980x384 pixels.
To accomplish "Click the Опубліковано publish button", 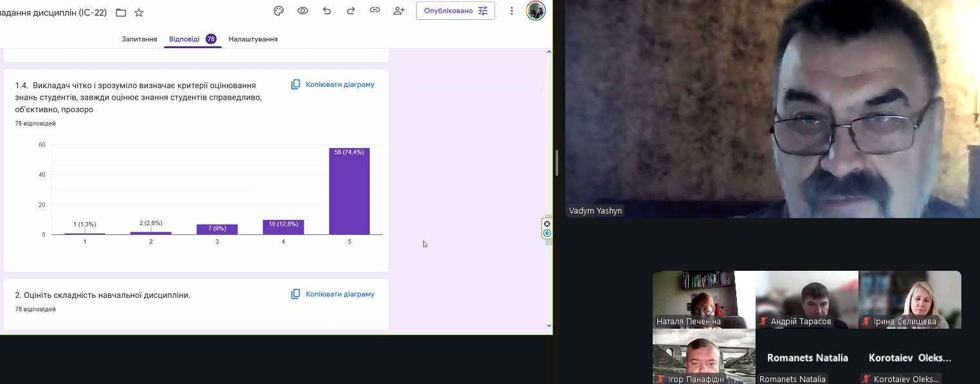I will 455,11.
